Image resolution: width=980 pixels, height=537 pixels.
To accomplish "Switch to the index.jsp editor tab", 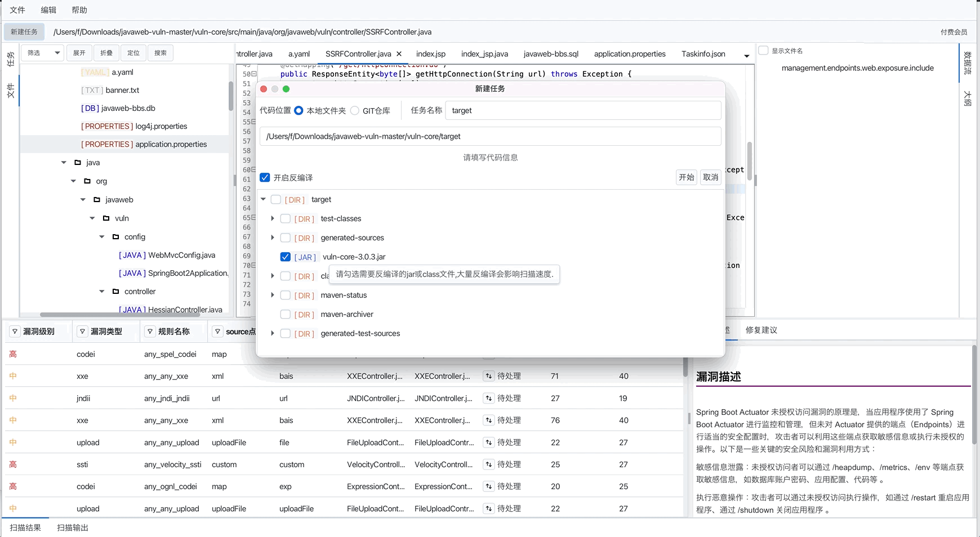I will (431, 54).
